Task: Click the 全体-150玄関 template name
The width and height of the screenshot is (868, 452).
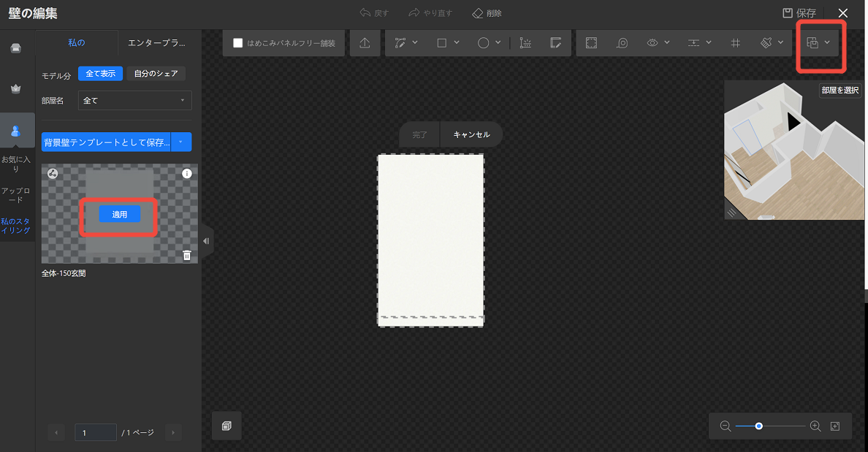Action: coord(64,273)
